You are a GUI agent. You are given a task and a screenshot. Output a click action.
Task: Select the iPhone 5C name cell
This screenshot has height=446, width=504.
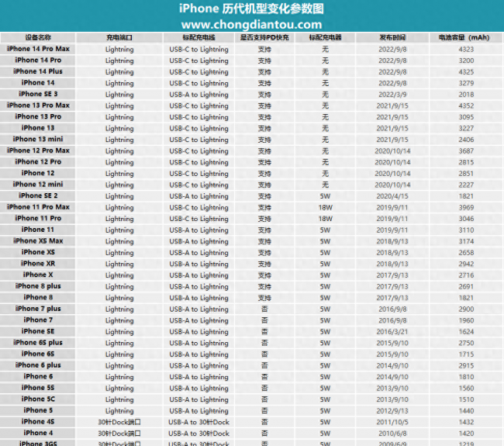point(38,399)
